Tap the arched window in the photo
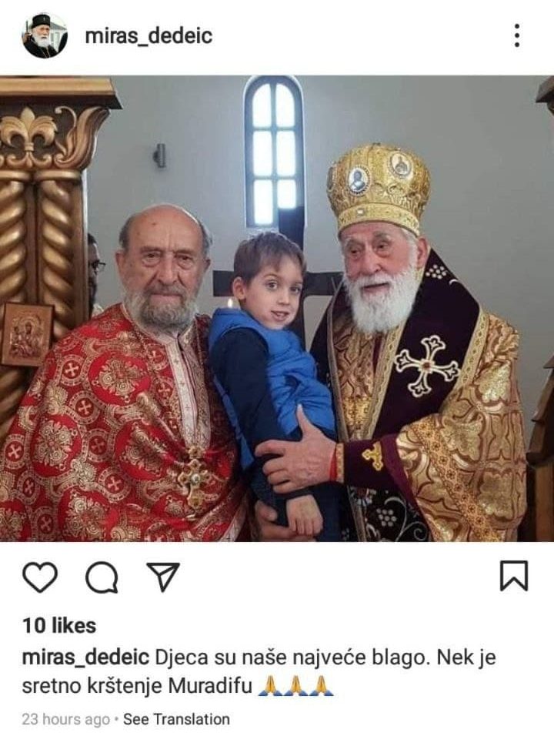 click(x=274, y=152)
